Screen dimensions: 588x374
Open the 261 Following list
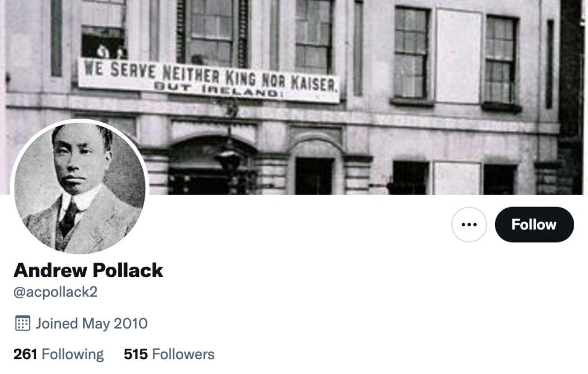[59, 354]
